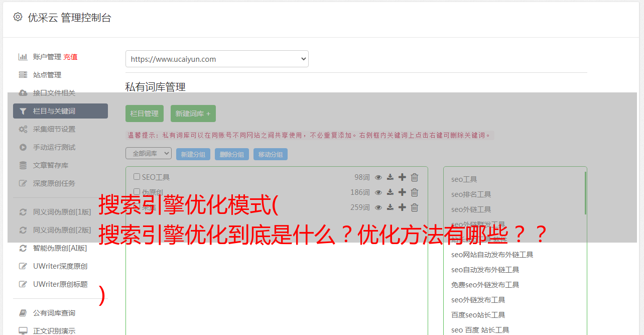The width and height of the screenshot is (644, 335).
Task: Click edit icon next to 深度原创任务
Action: click(23, 183)
